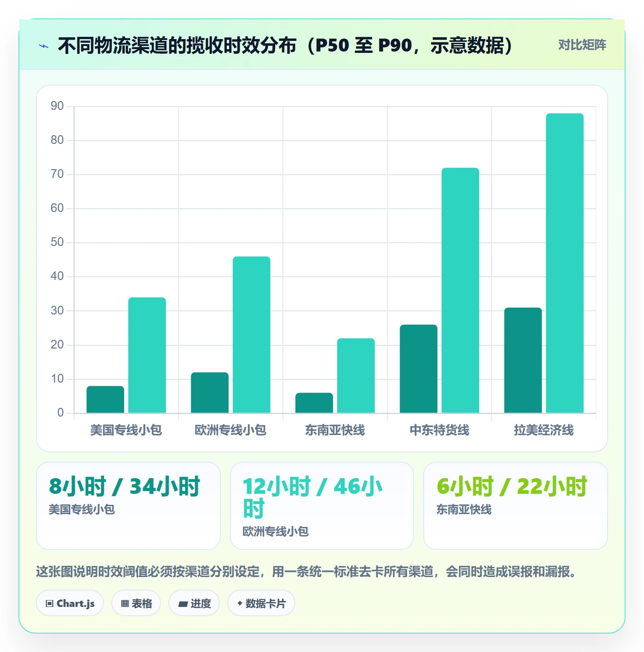This screenshot has height=652, width=644.
Task: Click the light P90 bar for 美国专线小包
Action: point(147,355)
